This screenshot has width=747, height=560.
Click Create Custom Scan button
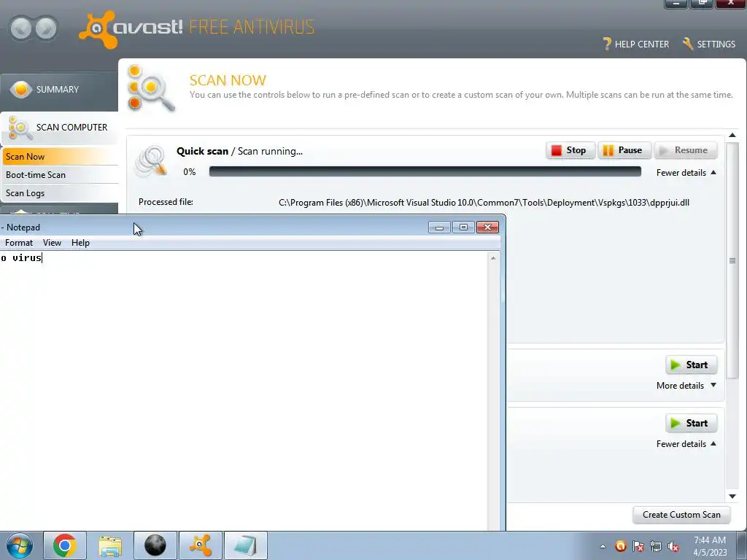[681, 515]
